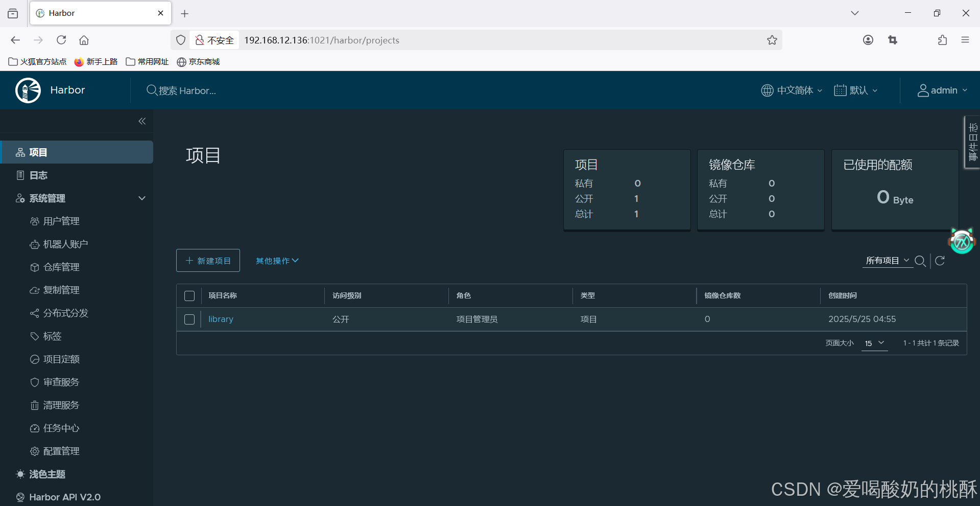This screenshot has height=506, width=980.
Task: Sort by 镜像仓库数 column header
Action: (723, 296)
